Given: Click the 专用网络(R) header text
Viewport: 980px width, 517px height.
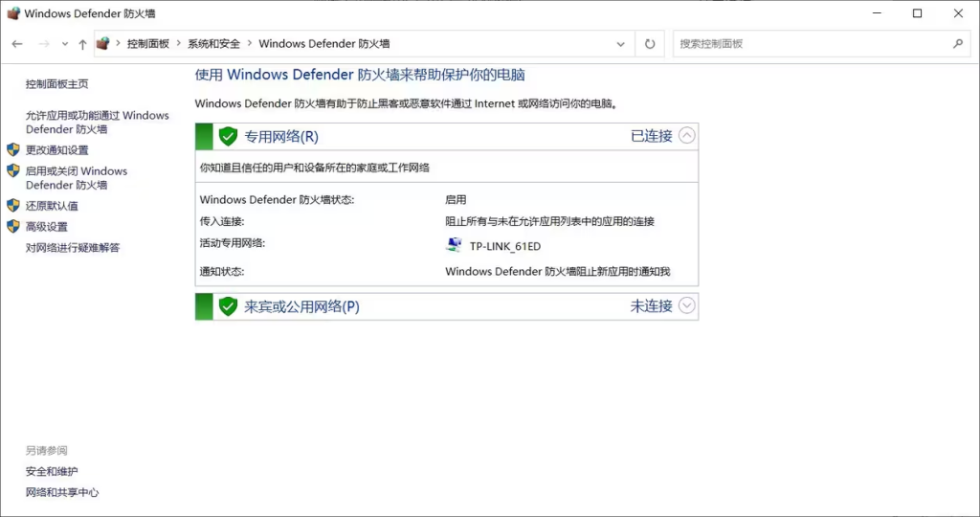Looking at the screenshot, I should (281, 137).
